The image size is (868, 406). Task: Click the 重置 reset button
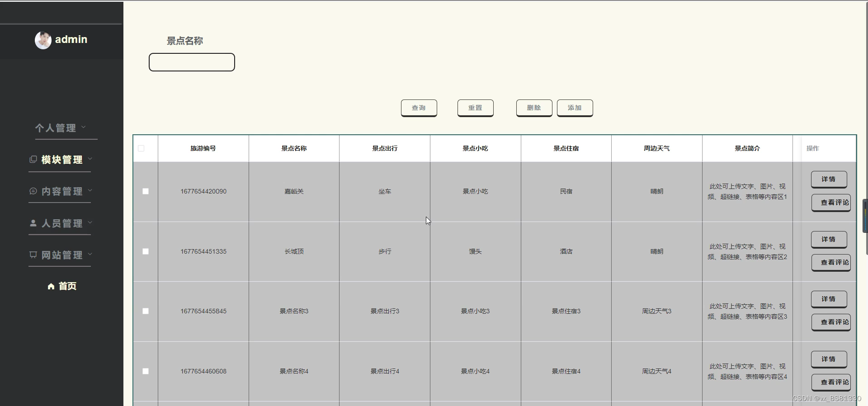coord(476,108)
